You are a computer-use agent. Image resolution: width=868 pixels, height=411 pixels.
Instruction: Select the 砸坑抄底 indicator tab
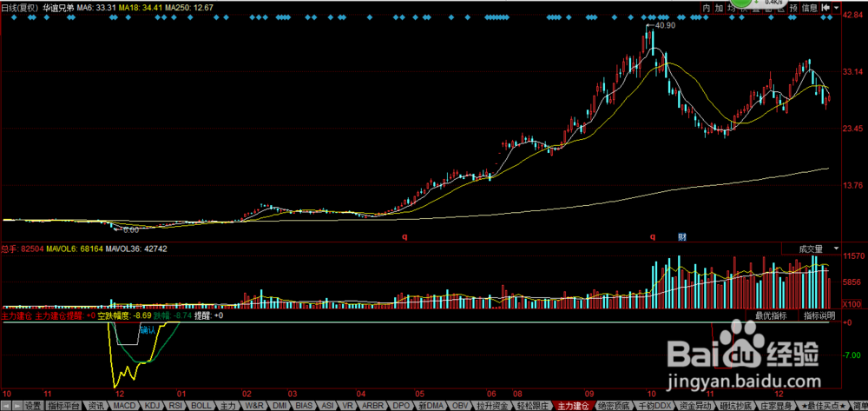pyautogui.click(x=736, y=406)
